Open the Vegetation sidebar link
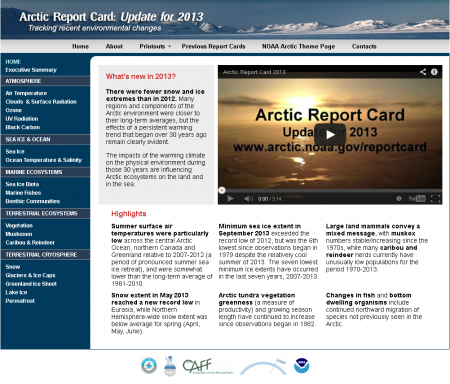The height and width of the screenshot is (384, 450). point(19,225)
